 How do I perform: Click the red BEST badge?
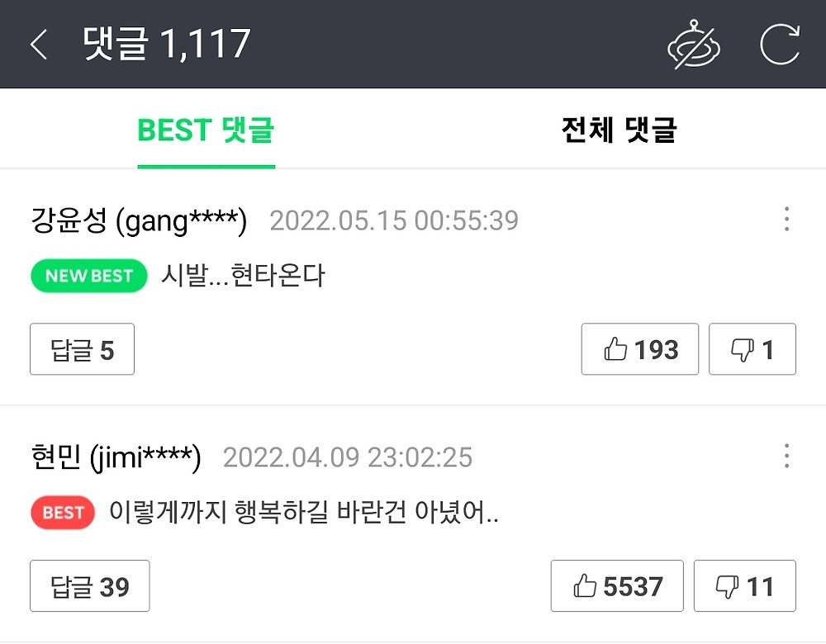tap(63, 513)
